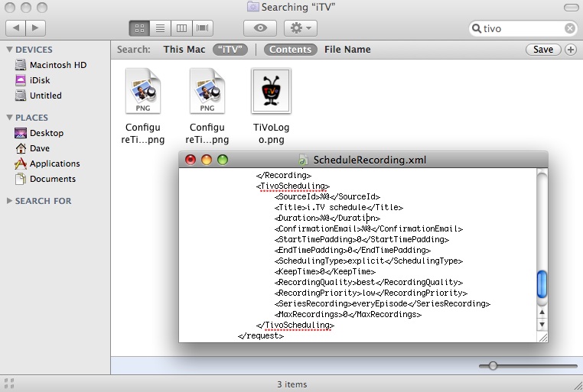Collapse the DEVICES sidebar section
Image resolution: width=583 pixels, height=392 pixels.
10,50
